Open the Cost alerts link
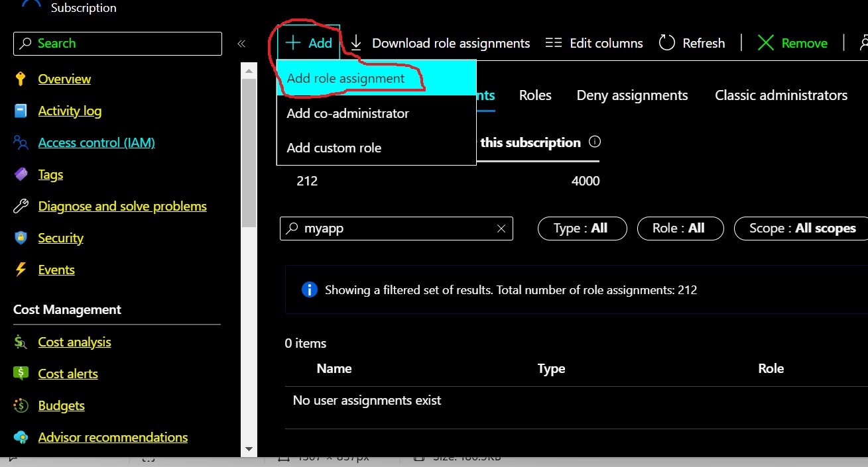The width and height of the screenshot is (868, 467). click(x=68, y=374)
